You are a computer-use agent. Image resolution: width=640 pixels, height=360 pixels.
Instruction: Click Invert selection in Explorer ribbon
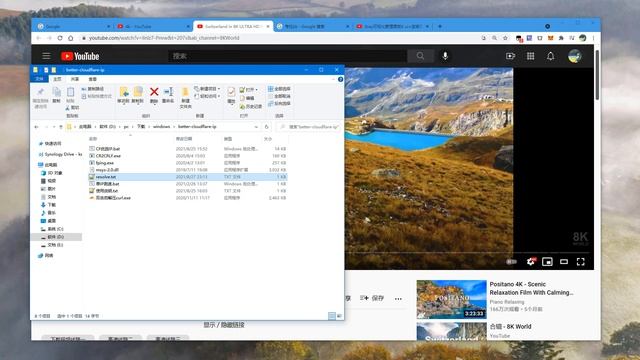[x=280, y=103]
